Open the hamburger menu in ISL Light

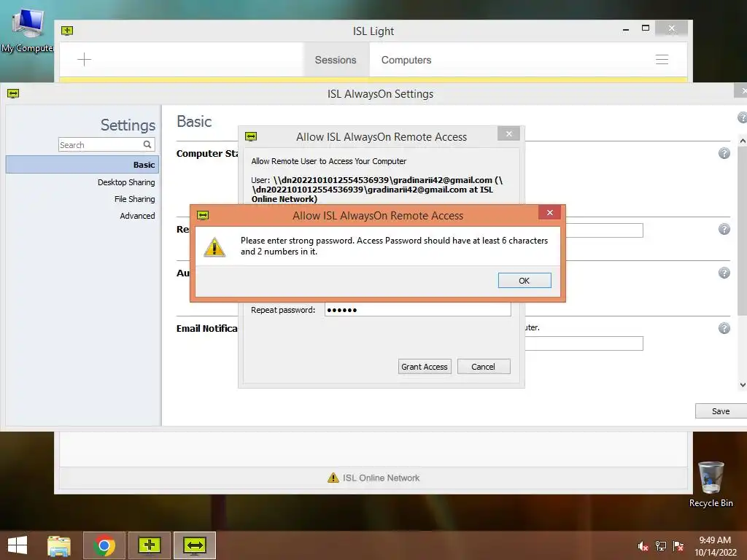pos(662,60)
